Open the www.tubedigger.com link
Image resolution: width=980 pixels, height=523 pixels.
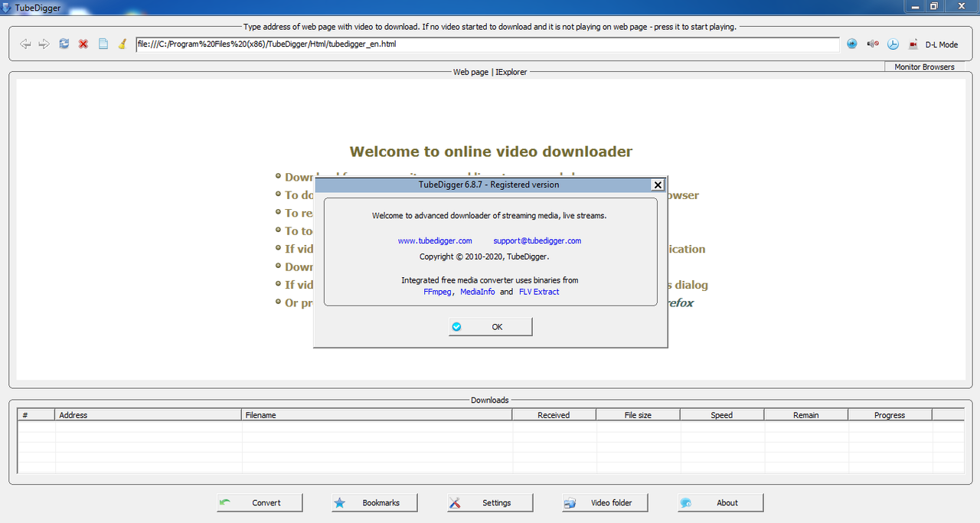click(x=435, y=240)
